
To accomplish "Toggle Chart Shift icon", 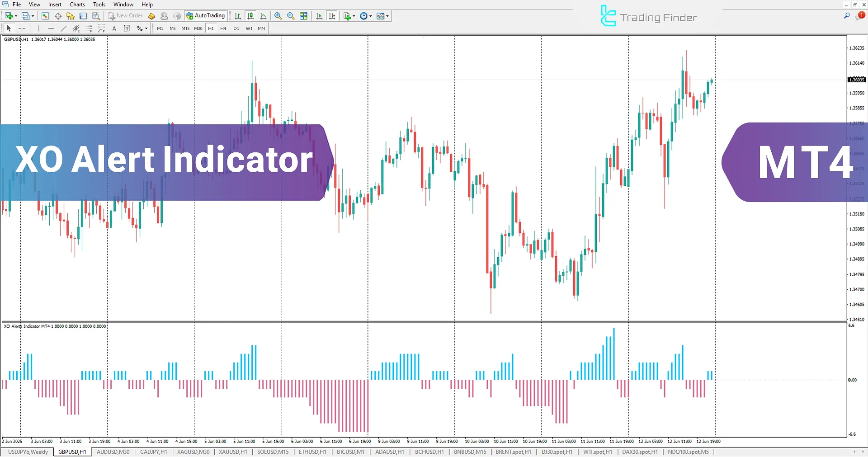I will coord(332,16).
